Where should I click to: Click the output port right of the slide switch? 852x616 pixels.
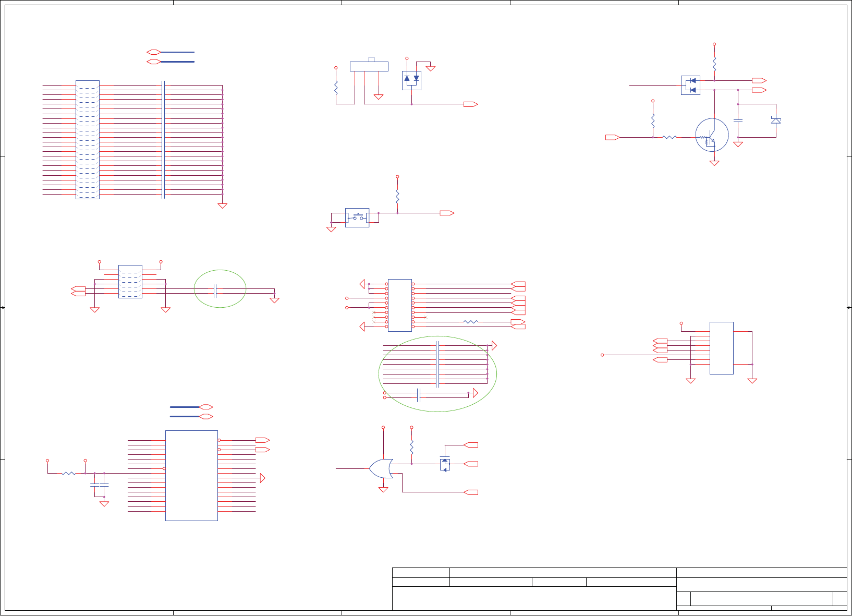coord(471,104)
